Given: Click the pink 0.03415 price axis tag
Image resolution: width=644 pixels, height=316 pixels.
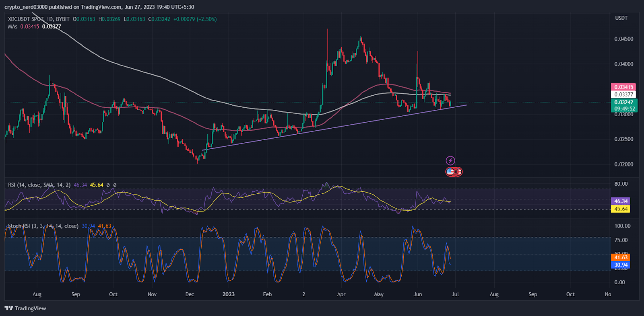Looking at the screenshot, I should (x=623, y=87).
